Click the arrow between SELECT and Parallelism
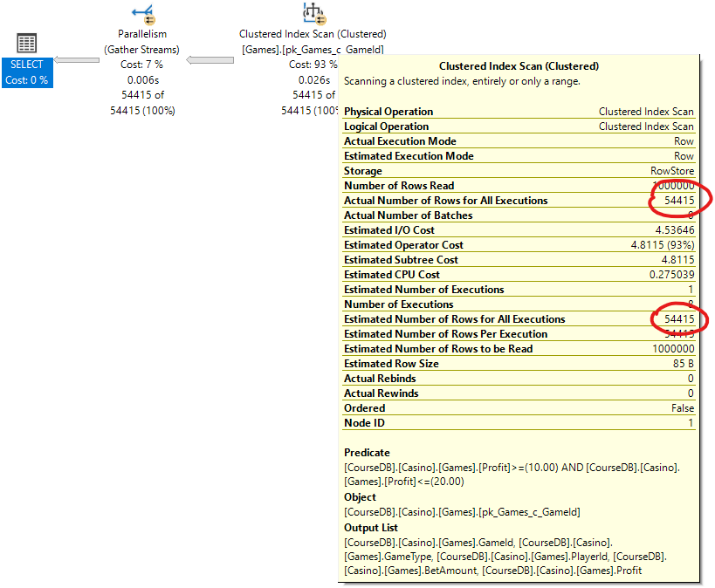 76,59
